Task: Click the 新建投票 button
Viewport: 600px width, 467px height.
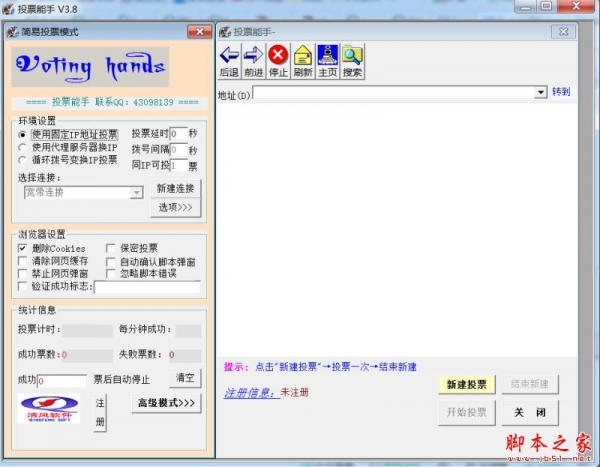Action: (x=467, y=384)
